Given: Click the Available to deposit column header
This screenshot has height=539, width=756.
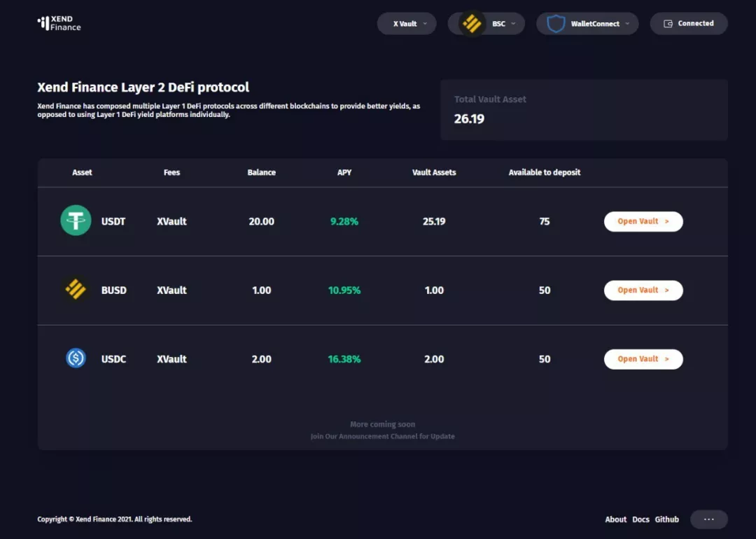Looking at the screenshot, I should [545, 172].
